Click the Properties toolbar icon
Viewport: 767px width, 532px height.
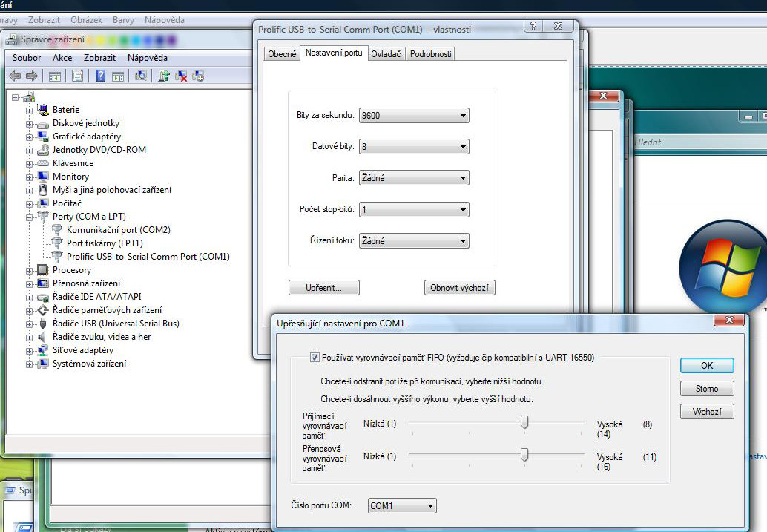(x=77, y=76)
